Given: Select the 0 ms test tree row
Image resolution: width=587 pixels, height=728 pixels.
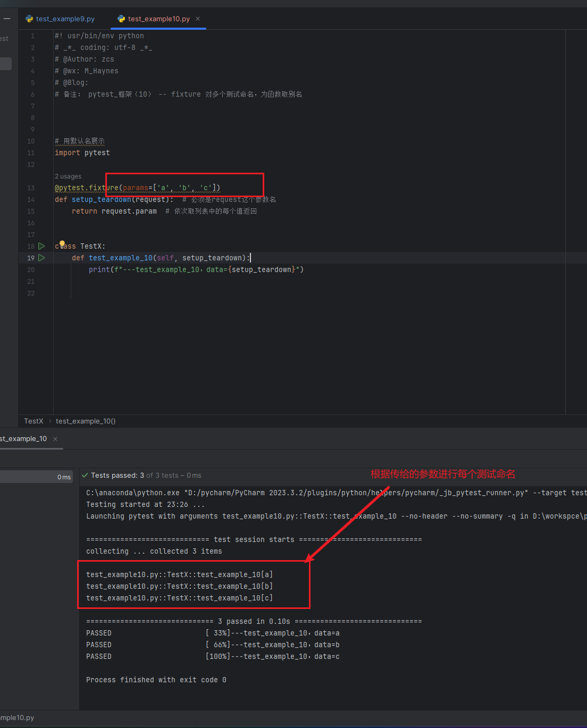Looking at the screenshot, I should (x=36, y=477).
